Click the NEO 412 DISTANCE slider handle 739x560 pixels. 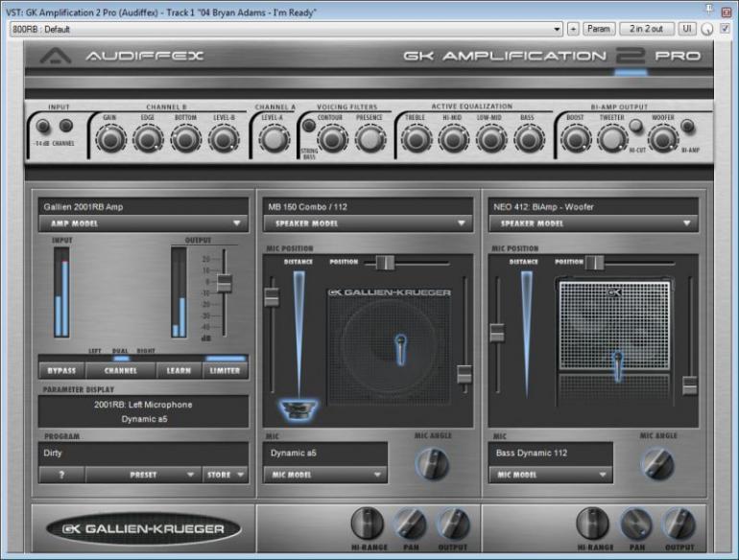pos(497,332)
